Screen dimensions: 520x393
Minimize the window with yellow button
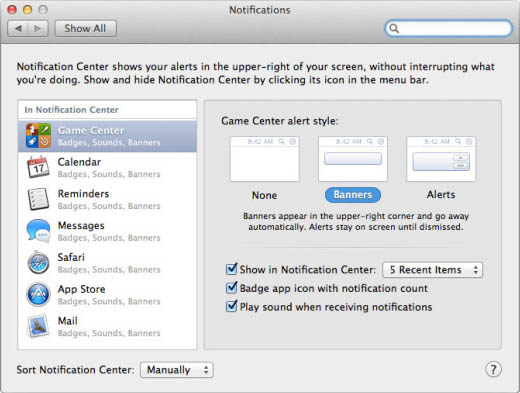pos(27,9)
